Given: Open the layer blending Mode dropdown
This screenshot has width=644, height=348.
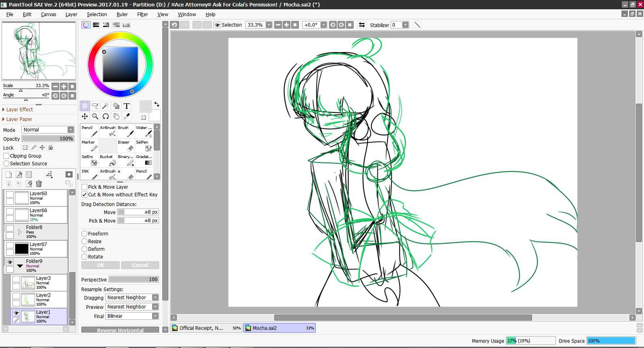Looking at the screenshot, I should pyautogui.click(x=48, y=129).
